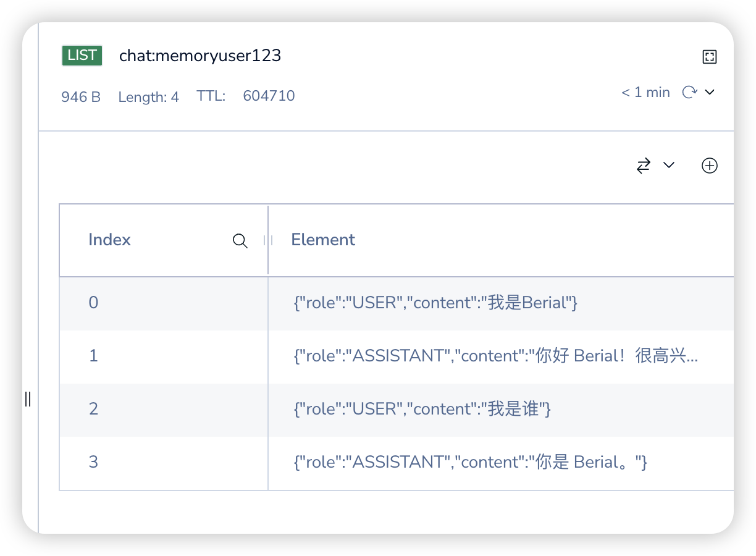Screen dimensions: 756x556
Task: Click the Index column header
Action: point(110,240)
